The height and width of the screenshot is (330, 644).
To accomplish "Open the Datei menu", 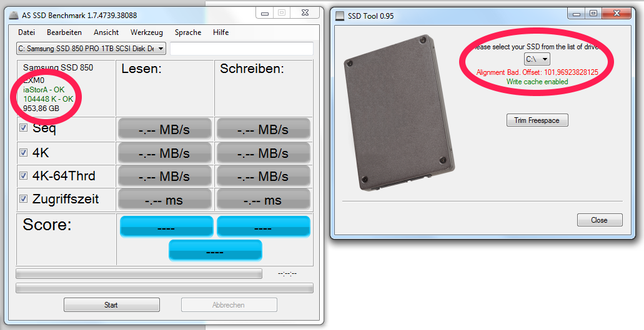I will click(x=27, y=32).
